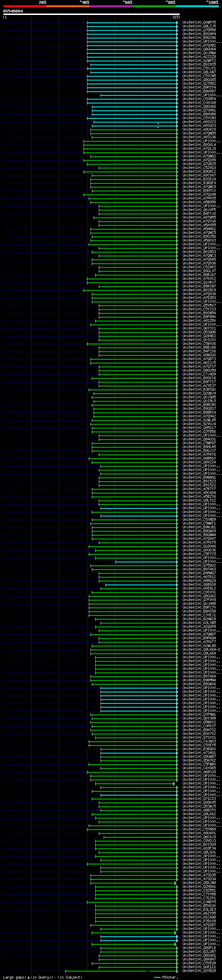Select hit label UniRef100_Q8GU66
Screen dimensions: 222x980
pos(199,106)
